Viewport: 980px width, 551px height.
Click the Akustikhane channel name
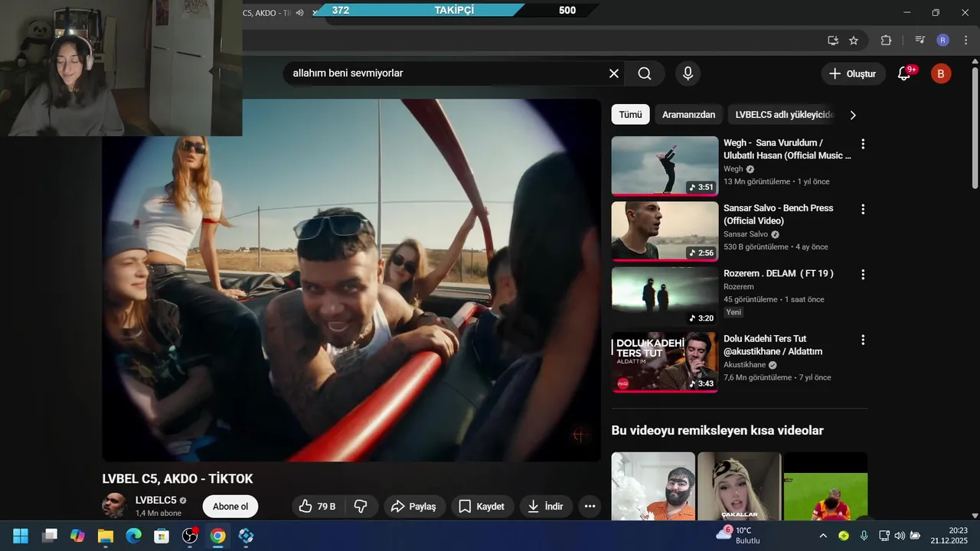click(x=745, y=365)
